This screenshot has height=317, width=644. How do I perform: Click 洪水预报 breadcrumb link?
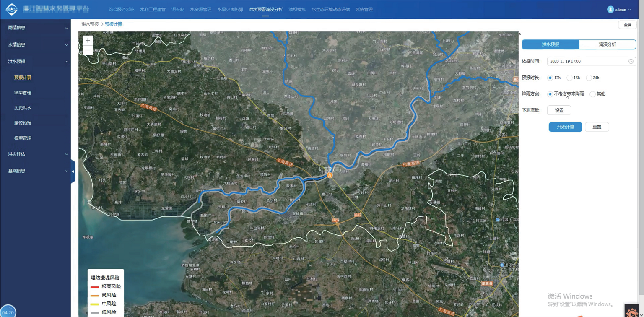tap(90, 24)
